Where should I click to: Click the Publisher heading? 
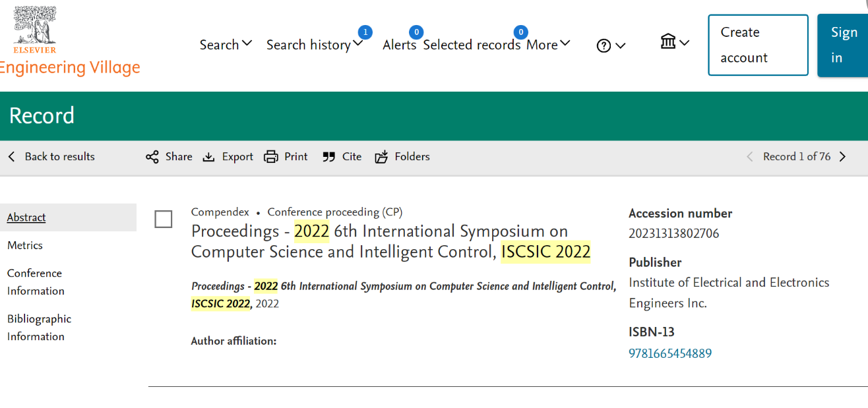click(x=655, y=262)
